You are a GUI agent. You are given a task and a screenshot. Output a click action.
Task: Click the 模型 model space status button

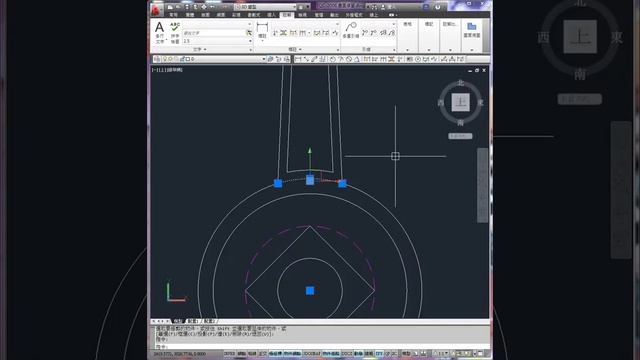point(406,353)
